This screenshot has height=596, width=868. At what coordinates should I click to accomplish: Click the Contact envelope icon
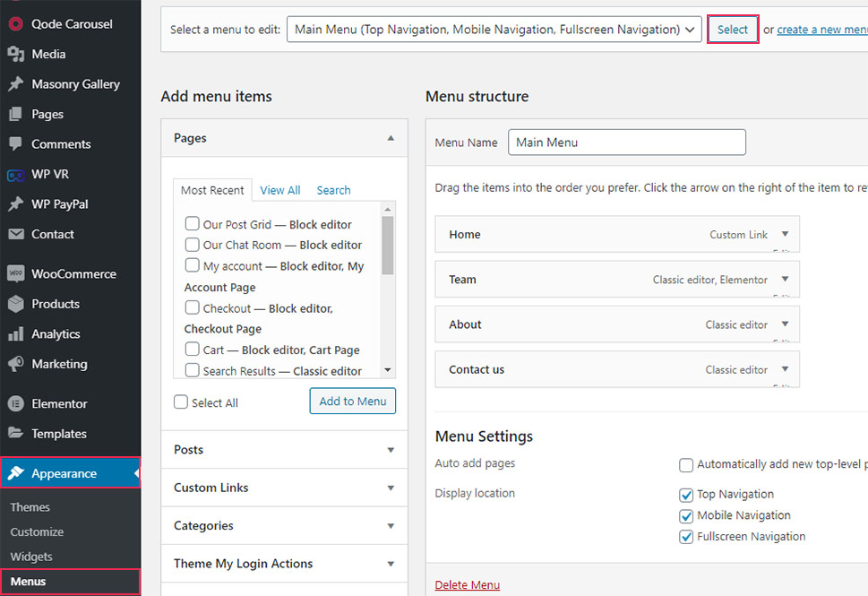tap(16, 234)
